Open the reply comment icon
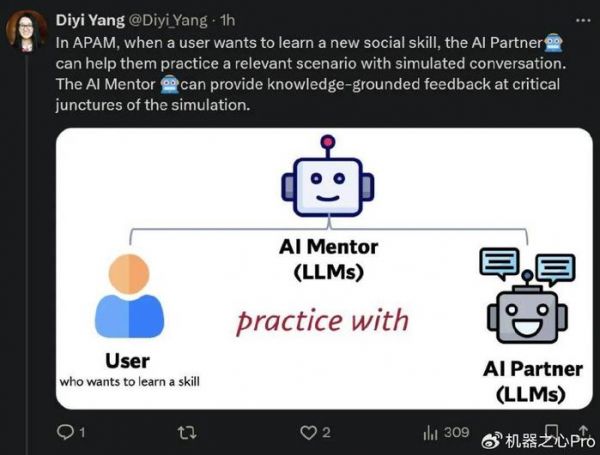600x455 pixels. tap(65, 432)
